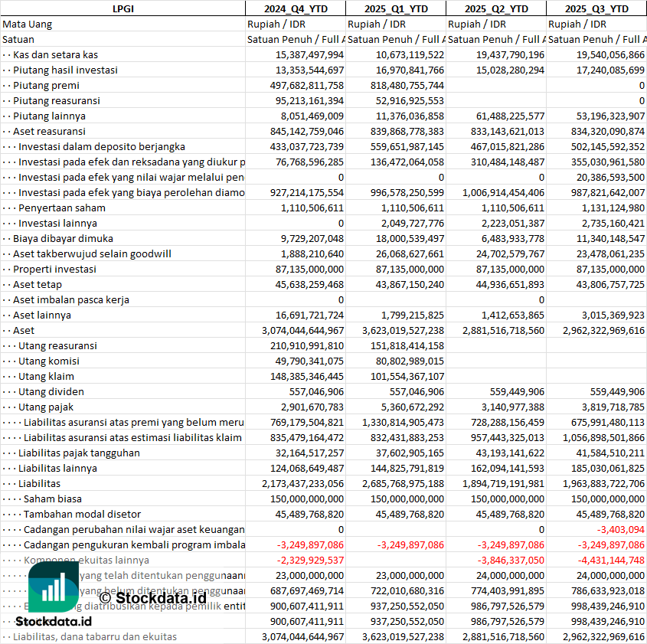Select total Aset value 3,623,019,527,238
This screenshot has width=647, height=644.
coord(404,330)
